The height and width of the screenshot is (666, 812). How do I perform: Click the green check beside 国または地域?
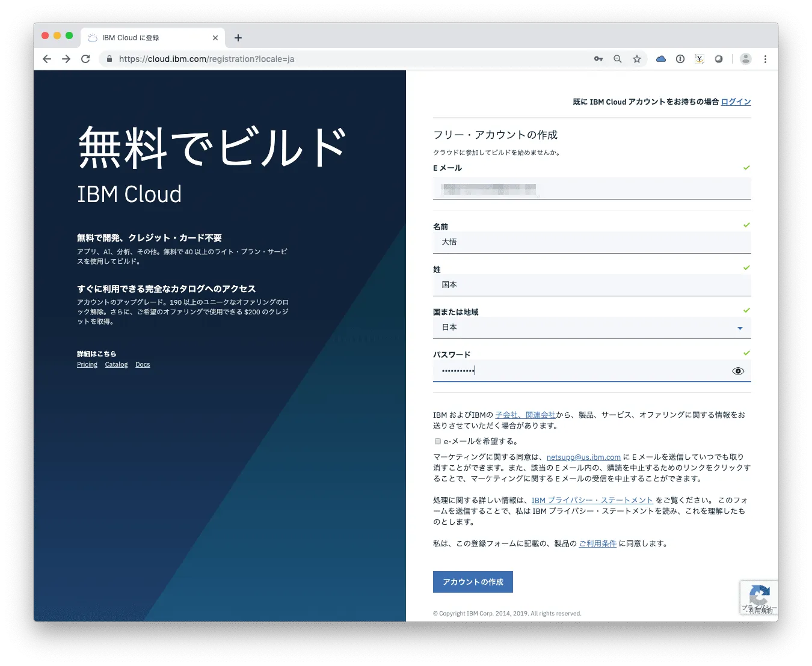pyautogui.click(x=746, y=310)
